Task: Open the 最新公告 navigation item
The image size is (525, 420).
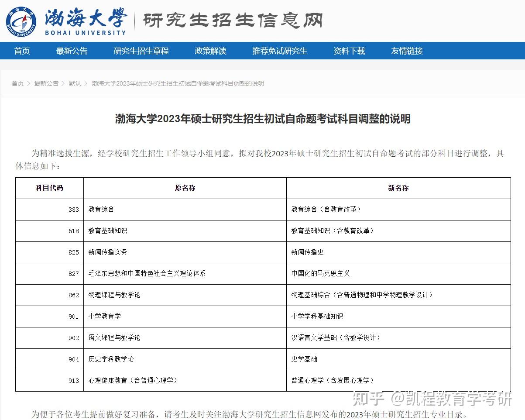Action: [x=72, y=51]
